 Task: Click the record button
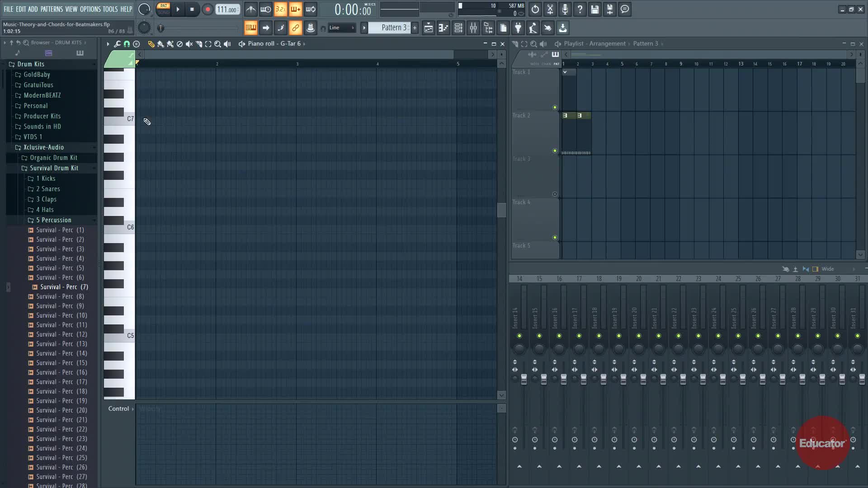[x=208, y=9]
